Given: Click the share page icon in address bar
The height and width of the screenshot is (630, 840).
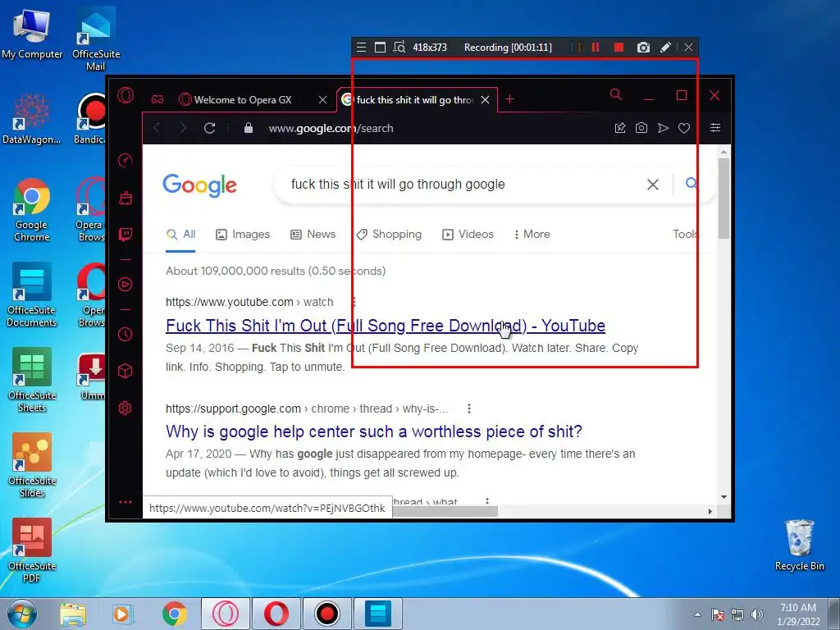Looking at the screenshot, I should coord(620,127).
